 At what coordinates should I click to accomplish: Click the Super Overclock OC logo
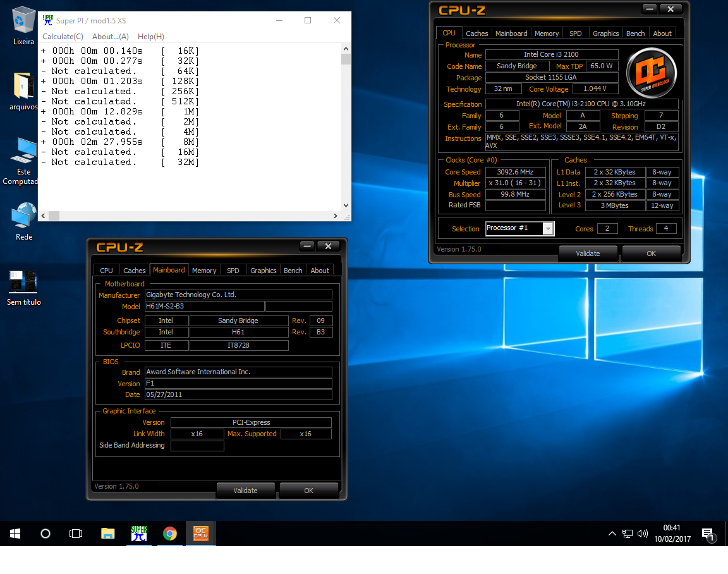[x=651, y=73]
